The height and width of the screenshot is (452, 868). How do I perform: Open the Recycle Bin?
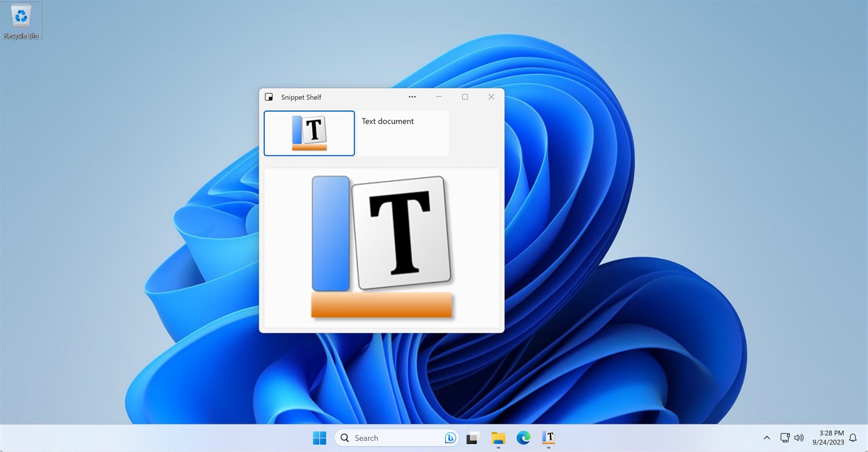pyautogui.click(x=21, y=17)
